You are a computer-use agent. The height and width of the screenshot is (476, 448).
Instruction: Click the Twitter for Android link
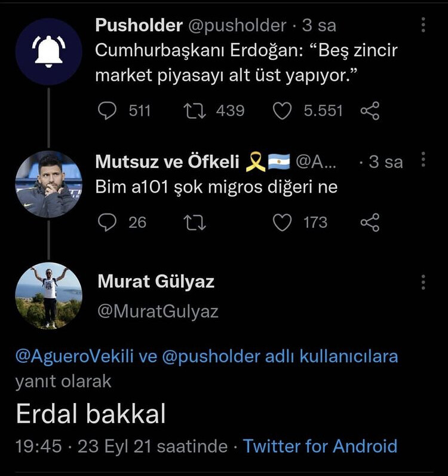pos(320,446)
